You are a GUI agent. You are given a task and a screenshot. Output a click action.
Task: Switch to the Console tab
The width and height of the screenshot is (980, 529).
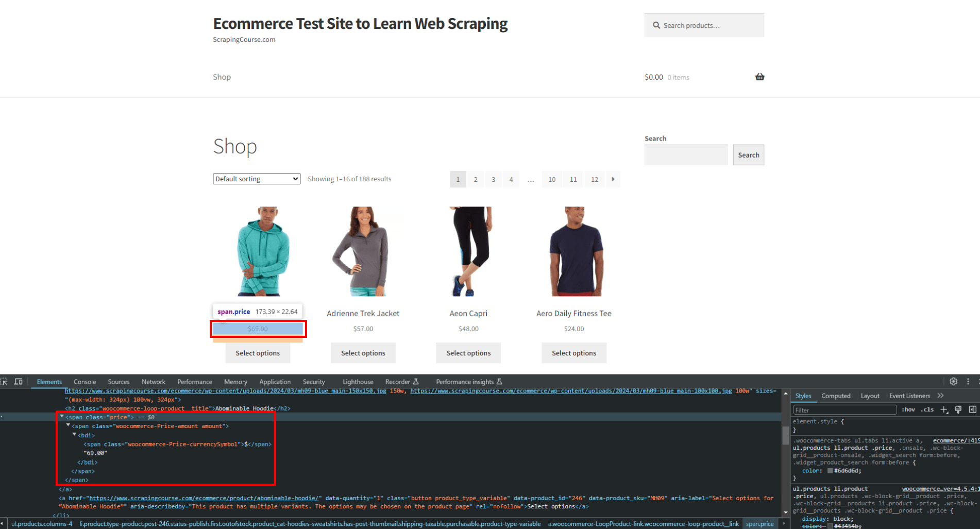(x=85, y=382)
